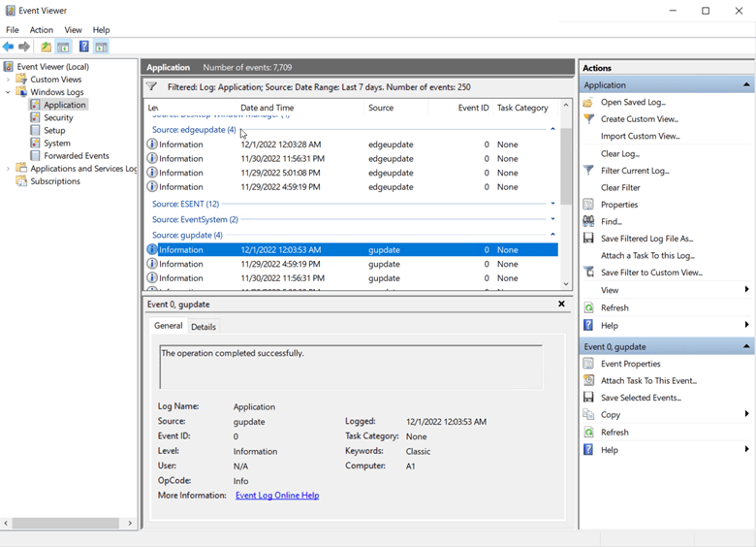Select the gupdate event at 11/29/2022 4:59:19 PM

[352, 264]
